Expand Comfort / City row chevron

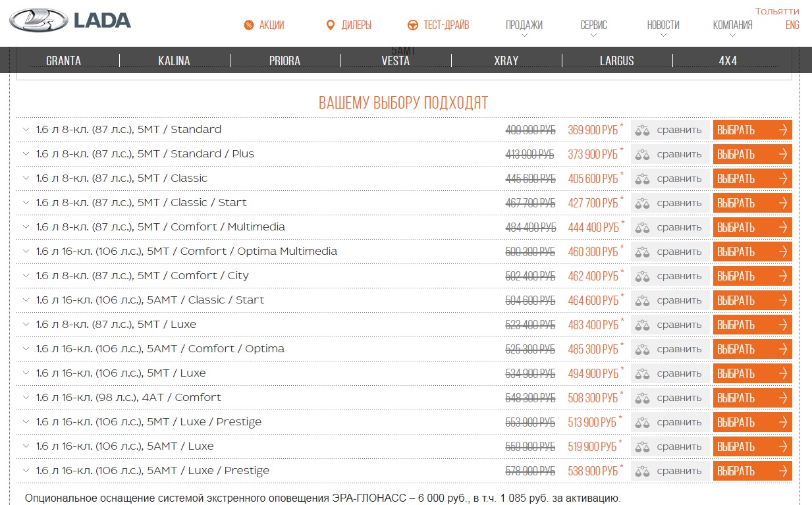pos(26,275)
